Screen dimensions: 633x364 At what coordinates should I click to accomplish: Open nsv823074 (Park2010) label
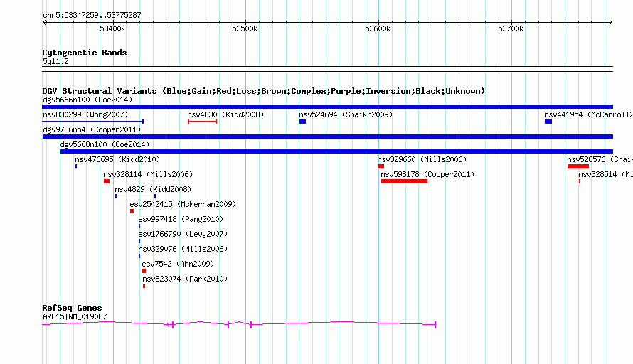click(x=185, y=279)
